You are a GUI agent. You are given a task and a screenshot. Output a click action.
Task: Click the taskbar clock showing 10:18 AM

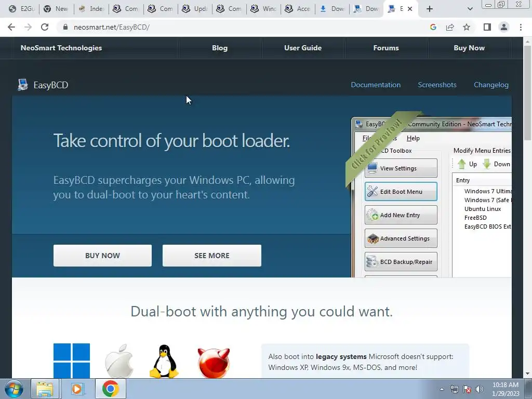pyautogui.click(x=506, y=389)
